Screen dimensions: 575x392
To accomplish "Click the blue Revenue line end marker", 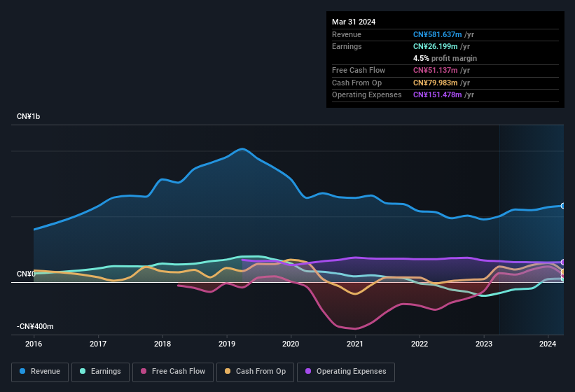I will pyautogui.click(x=562, y=206).
